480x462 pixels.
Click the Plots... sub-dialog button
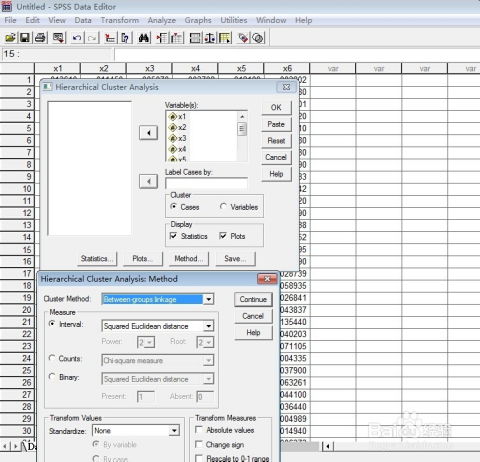pyautogui.click(x=143, y=259)
